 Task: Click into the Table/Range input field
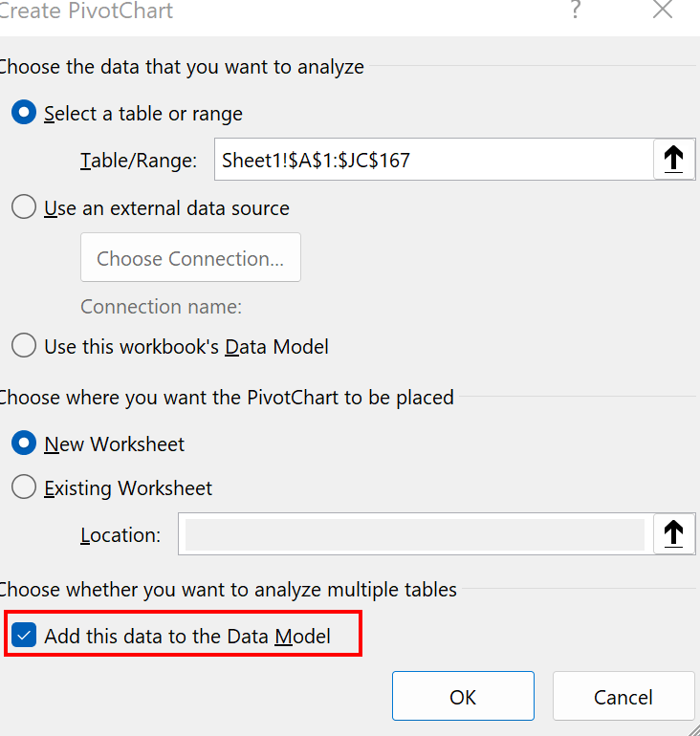coord(430,160)
